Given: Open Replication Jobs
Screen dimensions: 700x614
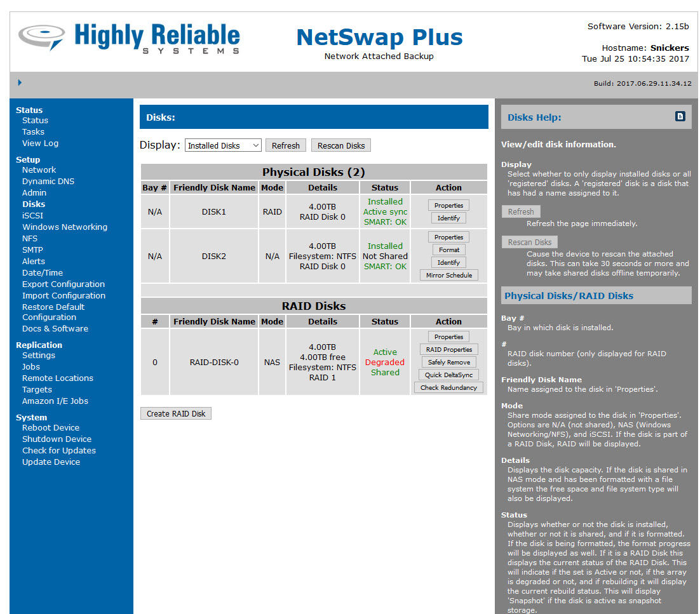Looking at the screenshot, I should pyautogui.click(x=31, y=367).
